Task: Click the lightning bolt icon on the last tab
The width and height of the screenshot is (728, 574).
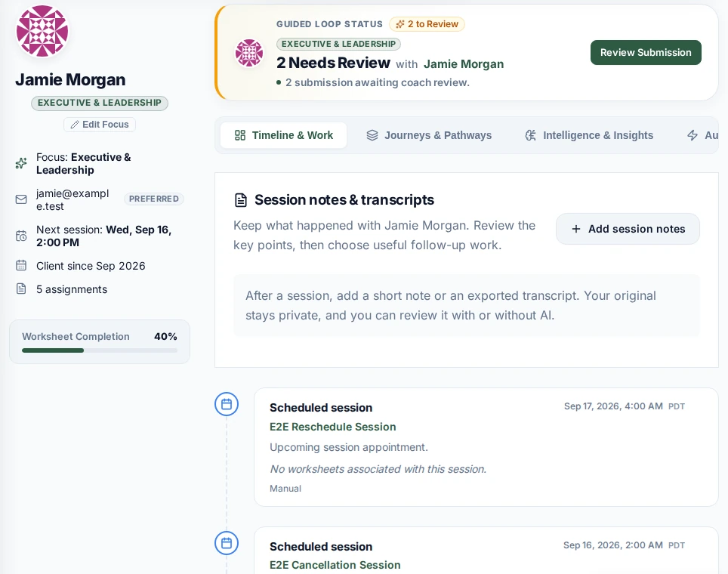Action: click(x=693, y=135)
